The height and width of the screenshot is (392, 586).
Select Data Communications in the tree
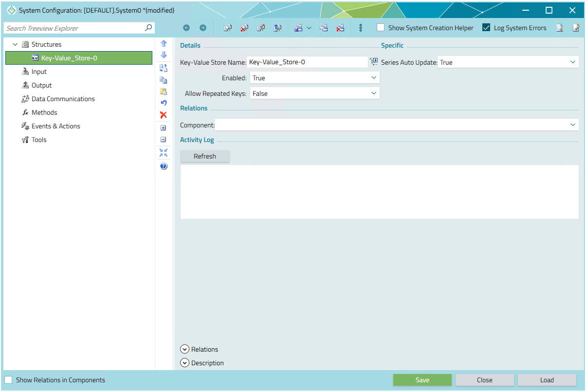tap(63, 99)
